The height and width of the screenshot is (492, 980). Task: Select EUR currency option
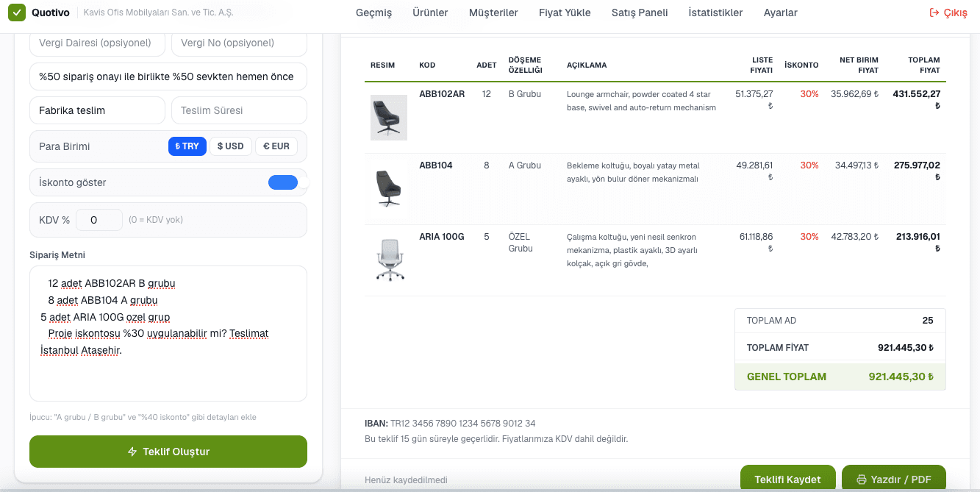[276, 146]
